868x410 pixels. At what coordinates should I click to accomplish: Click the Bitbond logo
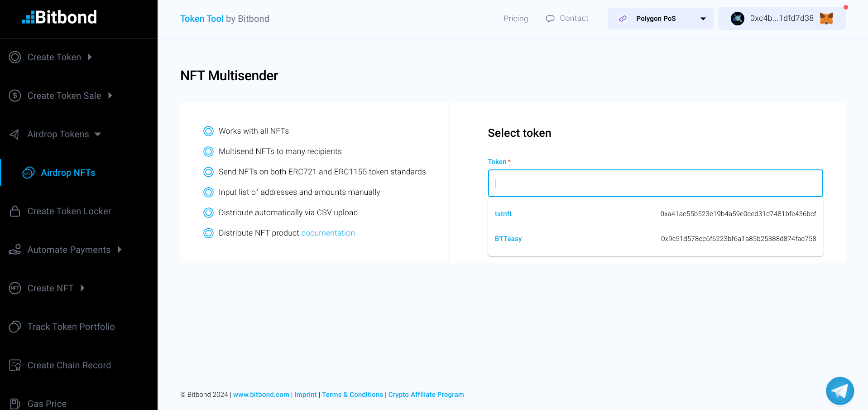click(x=59, y=18)
